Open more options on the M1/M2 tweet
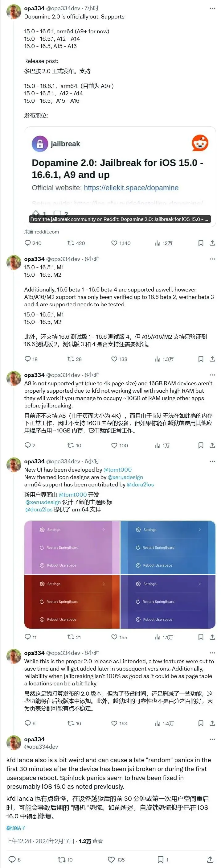Viewport: 221px width, 868px height. (x=212, y=259)
